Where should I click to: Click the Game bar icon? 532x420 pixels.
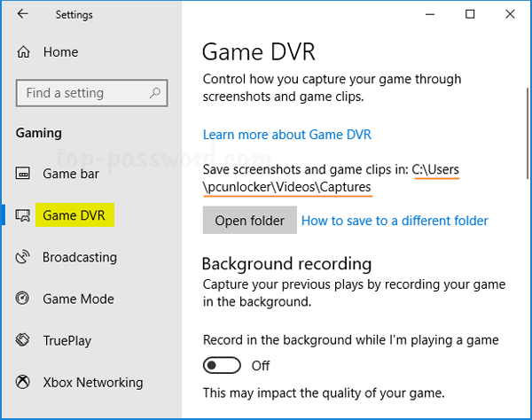pyautogui.click(x=24, y=175)
